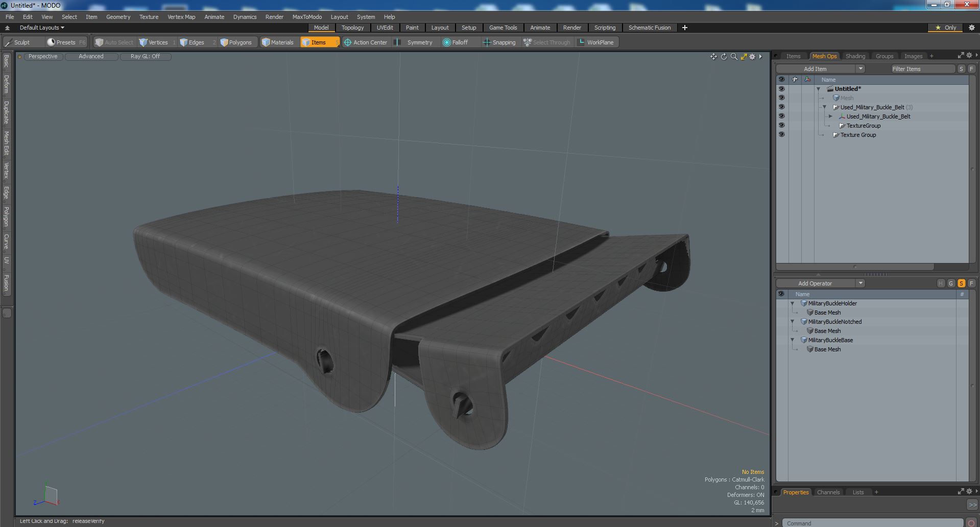Image resolution: width=980 pixels, height=527 pixels.
Task: Click the viewport zoom magnifier icon
Action: click(734, 57)
